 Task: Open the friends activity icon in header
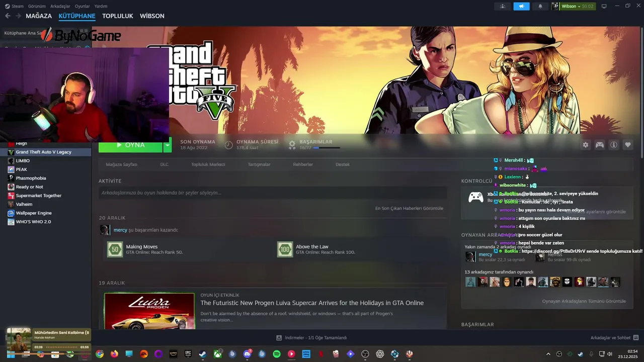(503, 6)
